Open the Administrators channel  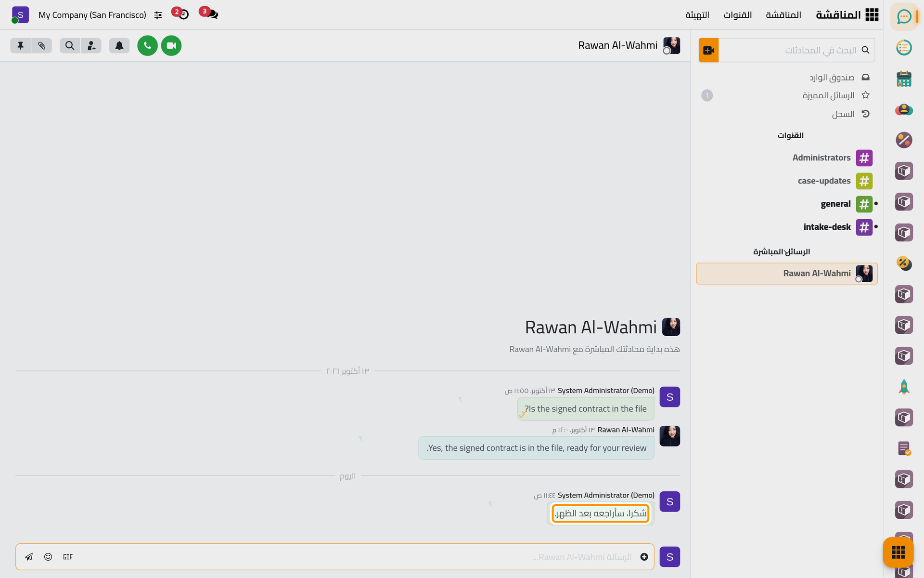click(787, 158)
